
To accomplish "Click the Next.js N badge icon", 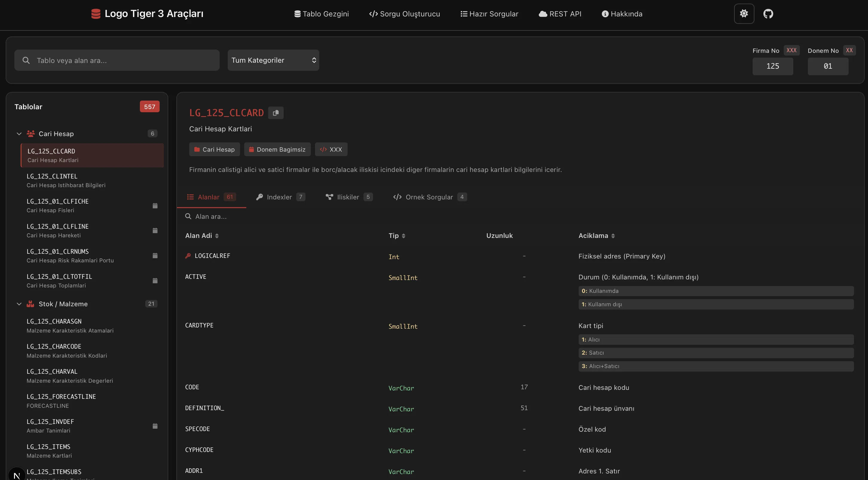I will click(16, 475).
